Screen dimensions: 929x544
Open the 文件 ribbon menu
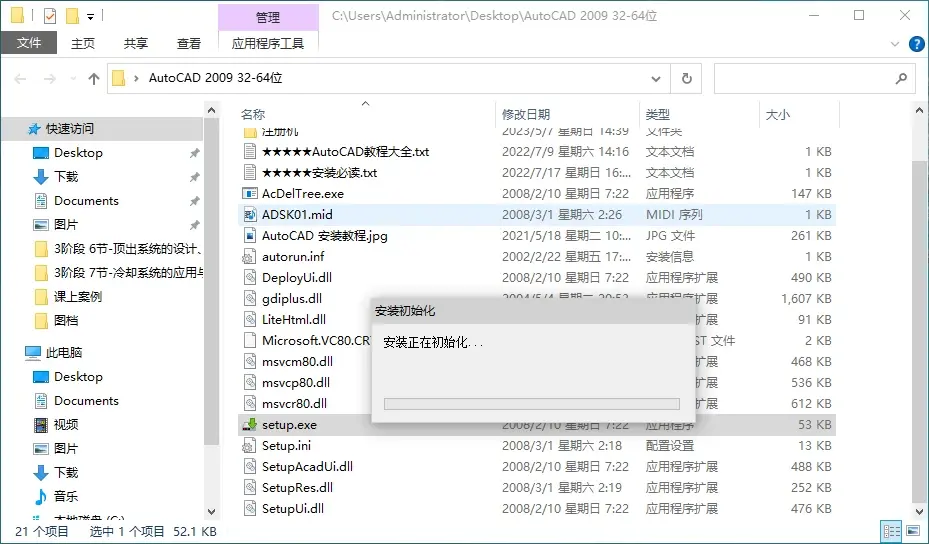[28, 43]
